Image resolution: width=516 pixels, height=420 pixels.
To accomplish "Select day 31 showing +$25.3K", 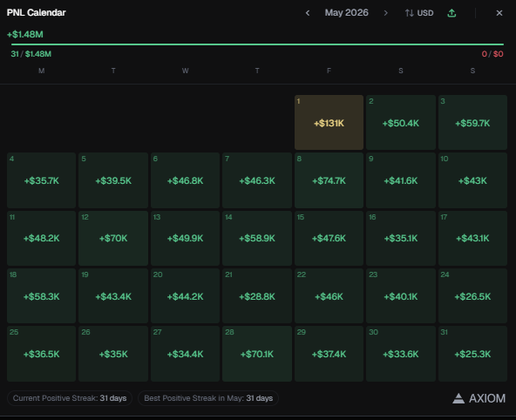I will click(x=472, y=354).
